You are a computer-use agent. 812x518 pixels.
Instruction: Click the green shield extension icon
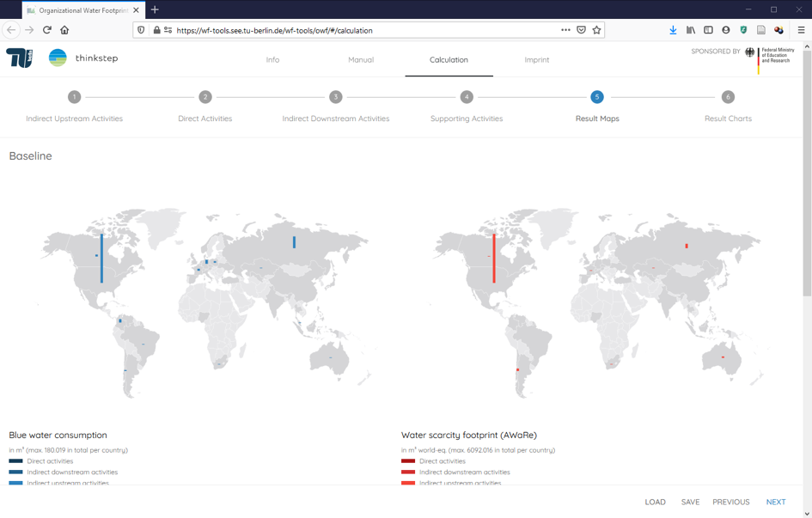743,30
